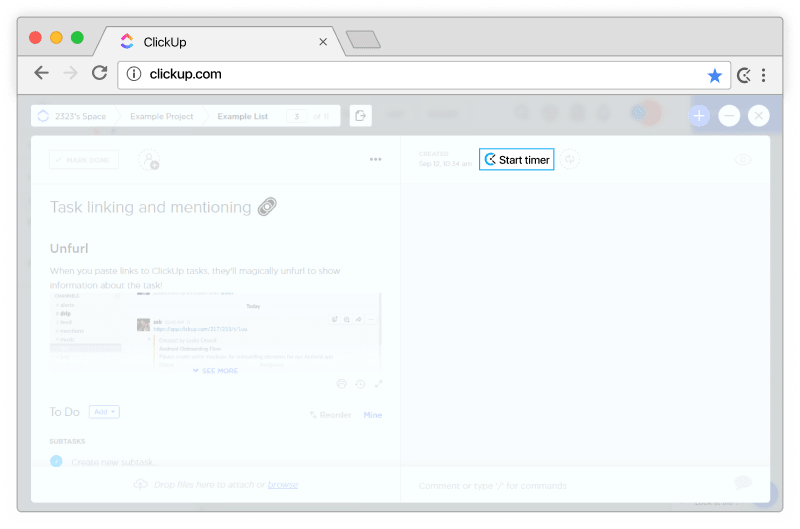This screenshot has width=800, height=529.
Task: Open the browser three-dot menu
Action: pos(763,75)
